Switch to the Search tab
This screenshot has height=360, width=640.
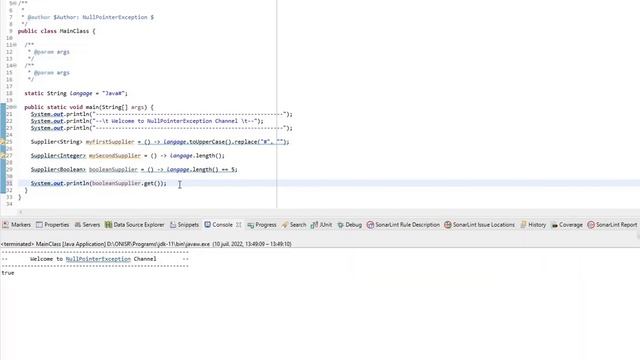click(x=294, y=224)
